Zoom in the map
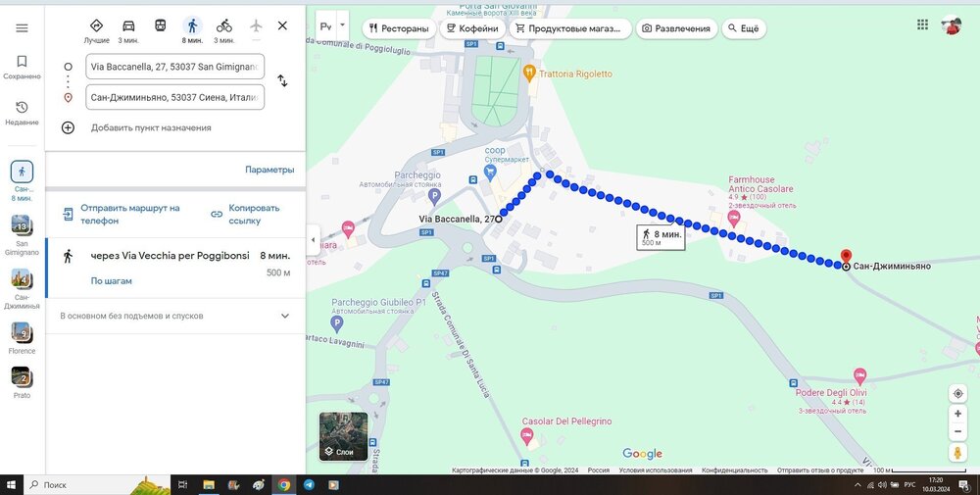 click(x=957, y=414)
